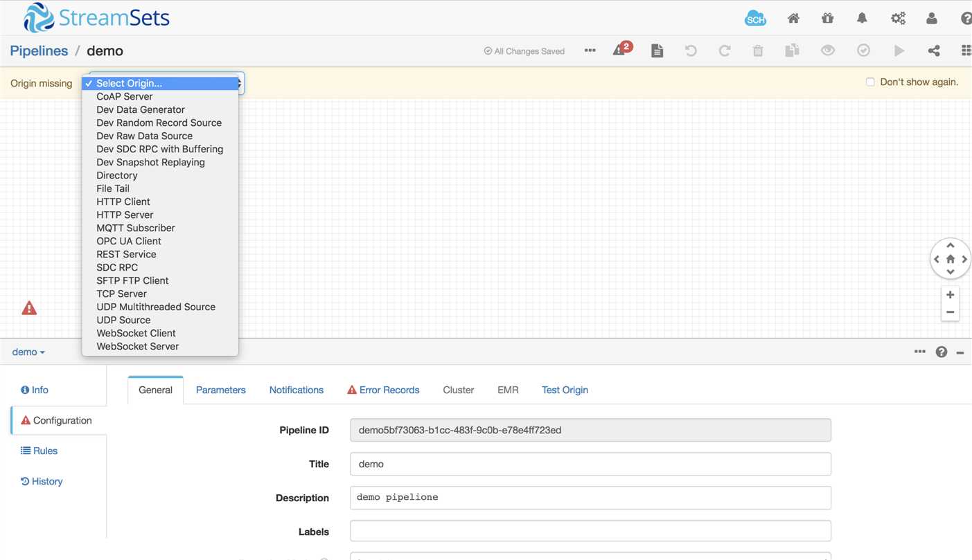The image size is (972, 560).
Task: Select Directory from origin list
Action: (160, 175)
